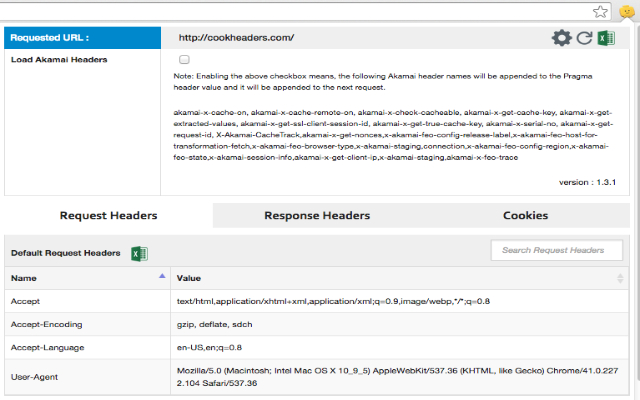Open settings with the gear icon
Viewport: 640px width, 400px height.
(x=562, y=38)
